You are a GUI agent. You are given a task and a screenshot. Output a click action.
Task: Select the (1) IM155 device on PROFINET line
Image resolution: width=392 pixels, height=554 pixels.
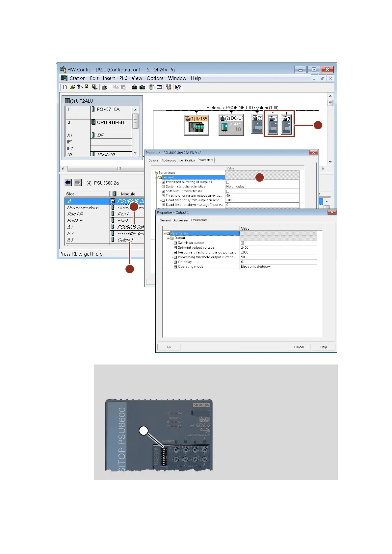pos(196,125)
